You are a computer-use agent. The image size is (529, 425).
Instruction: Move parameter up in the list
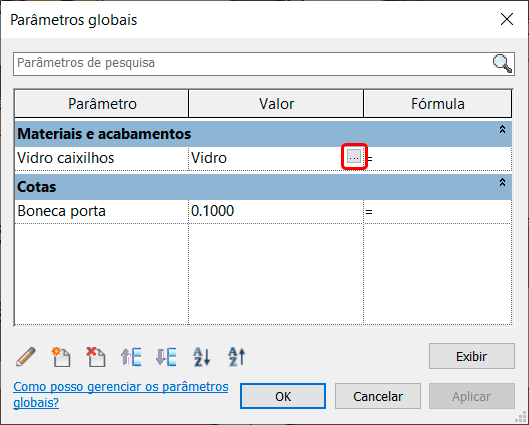[x=131, y=357]
